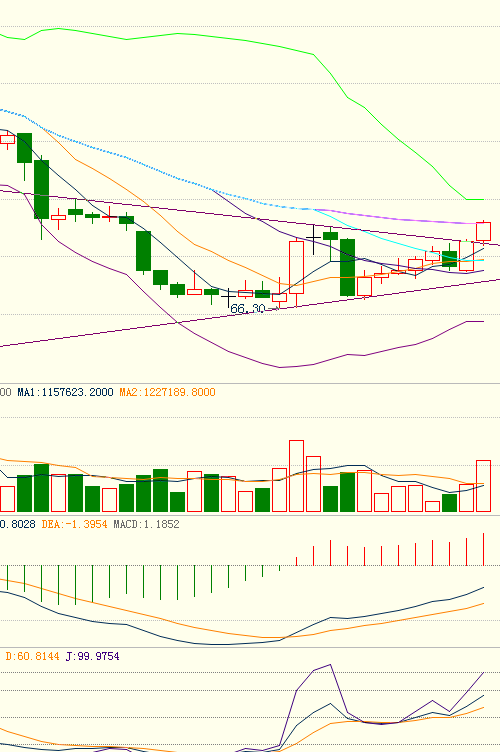
Task: Select the big red candle after 66.30 low
Action: coord(296,267)
